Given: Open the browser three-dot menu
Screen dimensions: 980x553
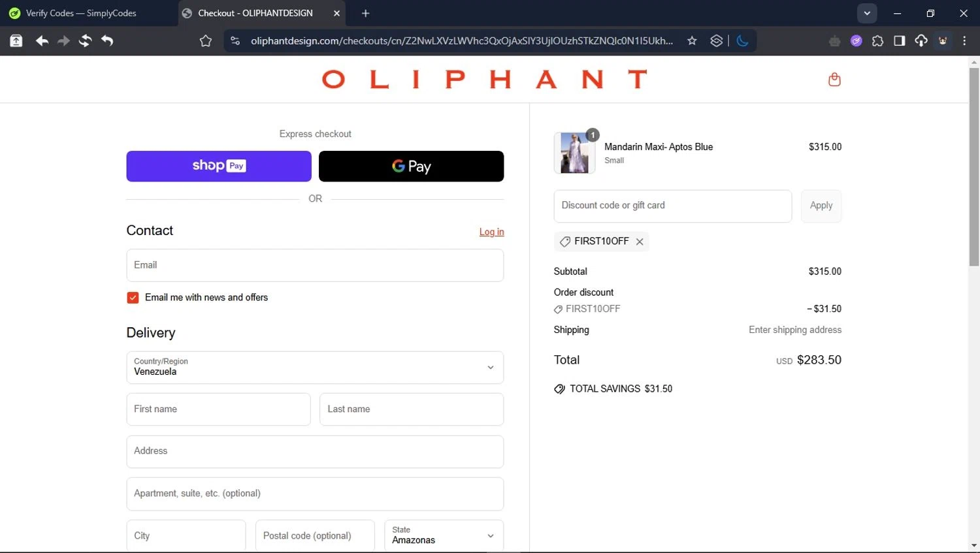Looking at the screenshot, I should point(964,41).
